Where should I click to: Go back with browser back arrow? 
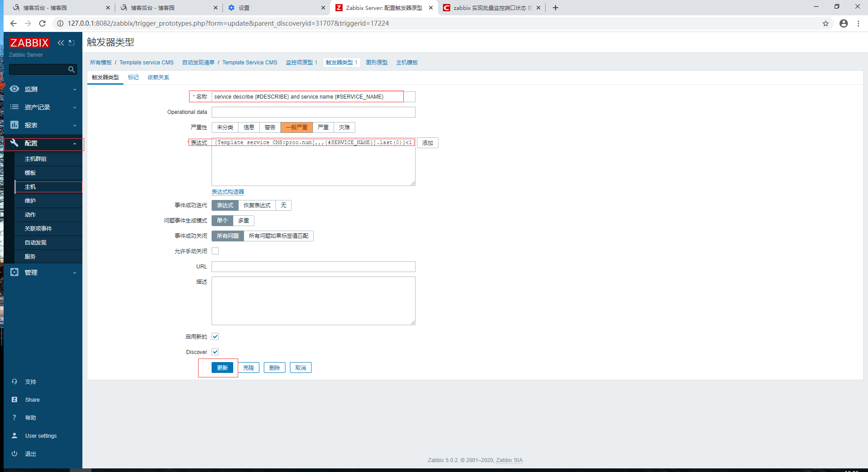tap(14, 23)
